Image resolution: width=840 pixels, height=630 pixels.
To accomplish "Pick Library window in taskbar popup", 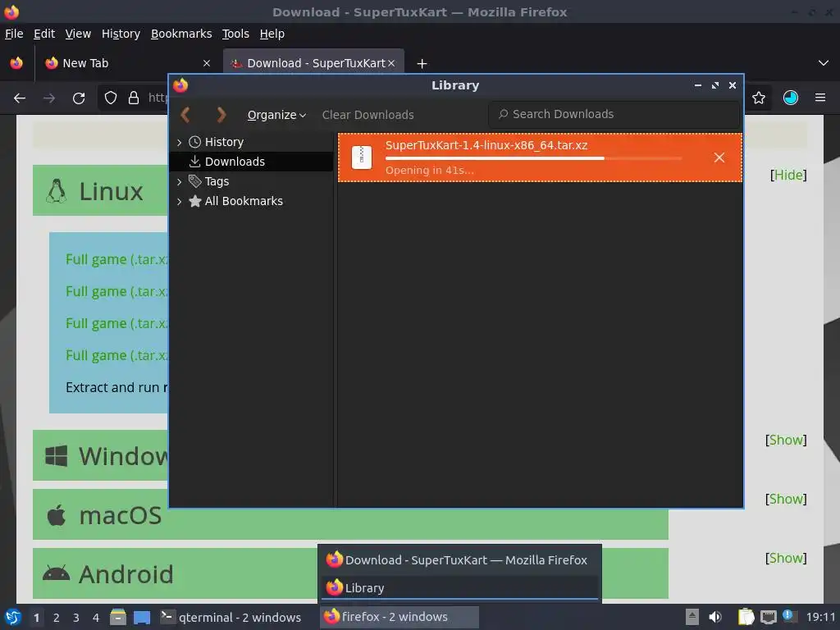I will tap(459, 587).
